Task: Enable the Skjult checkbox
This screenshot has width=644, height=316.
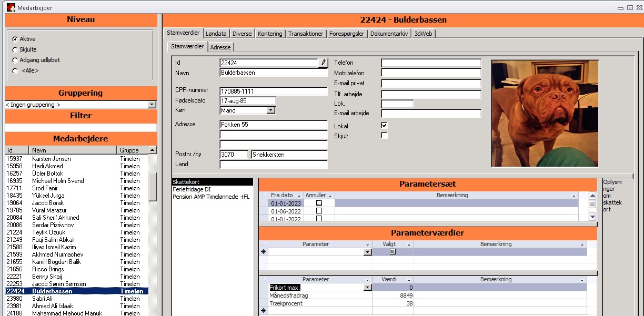Action: tap(384, 136)
